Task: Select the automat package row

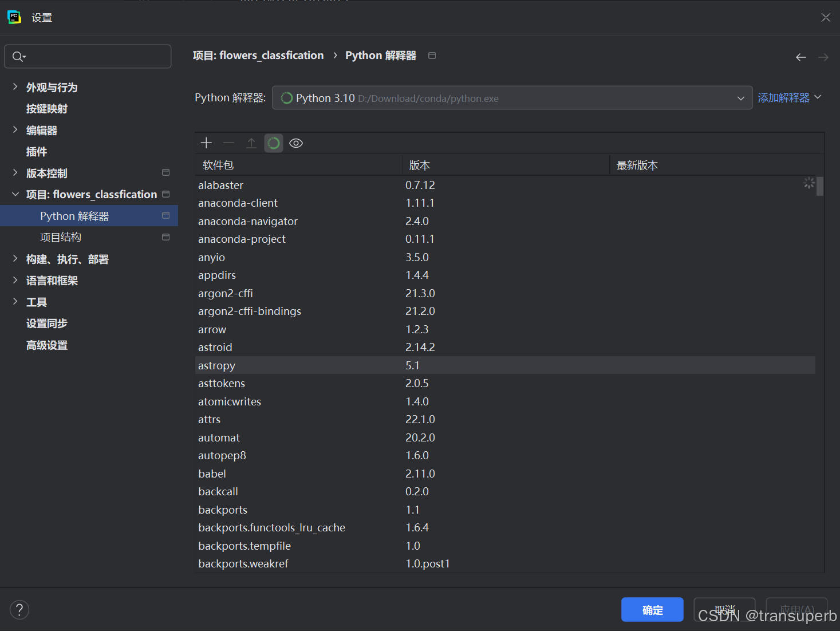Action: (505, 437)
